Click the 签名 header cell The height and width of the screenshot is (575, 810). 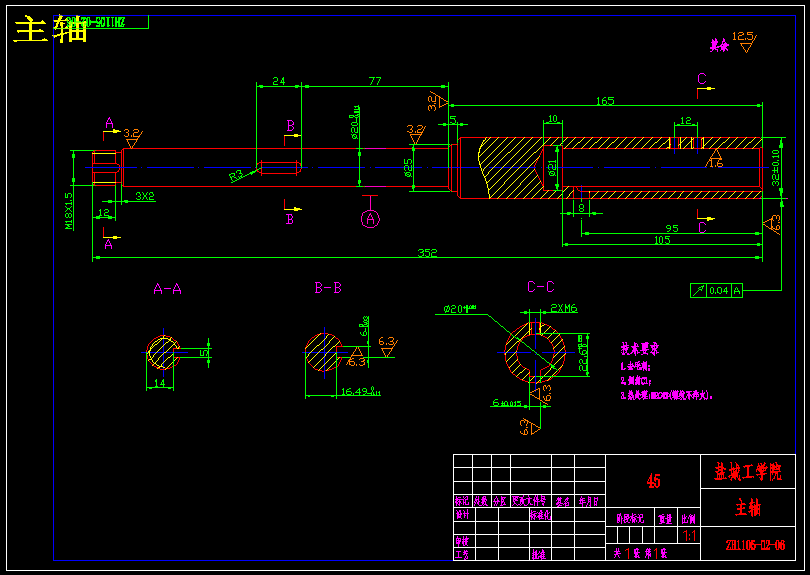(x=563, y=501)
